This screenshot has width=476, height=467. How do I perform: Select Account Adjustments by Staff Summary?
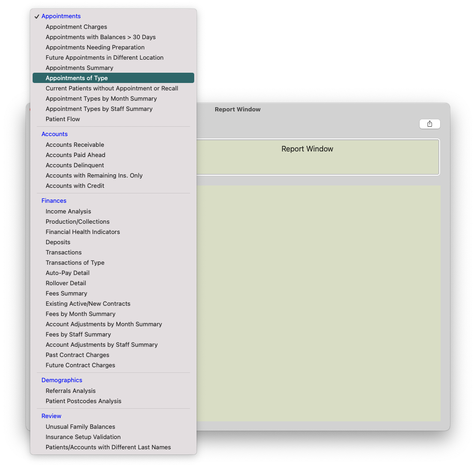[102, 345]
